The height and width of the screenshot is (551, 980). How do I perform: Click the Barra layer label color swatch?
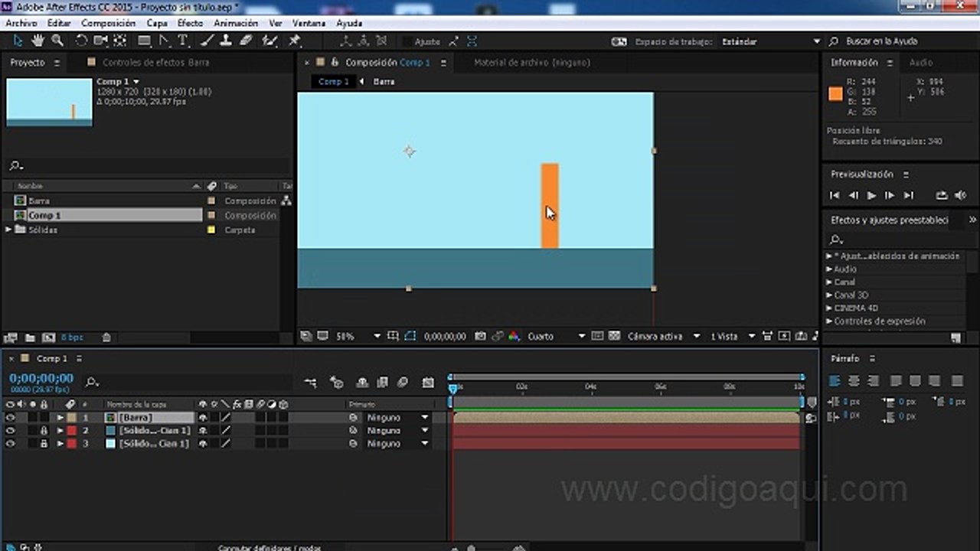71,418
